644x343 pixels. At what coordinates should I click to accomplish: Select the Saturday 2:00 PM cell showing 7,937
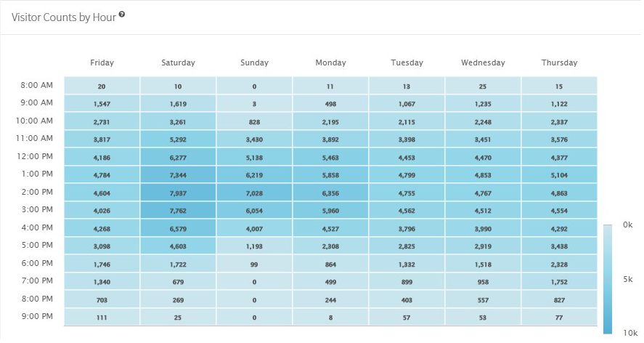(178, 193)
